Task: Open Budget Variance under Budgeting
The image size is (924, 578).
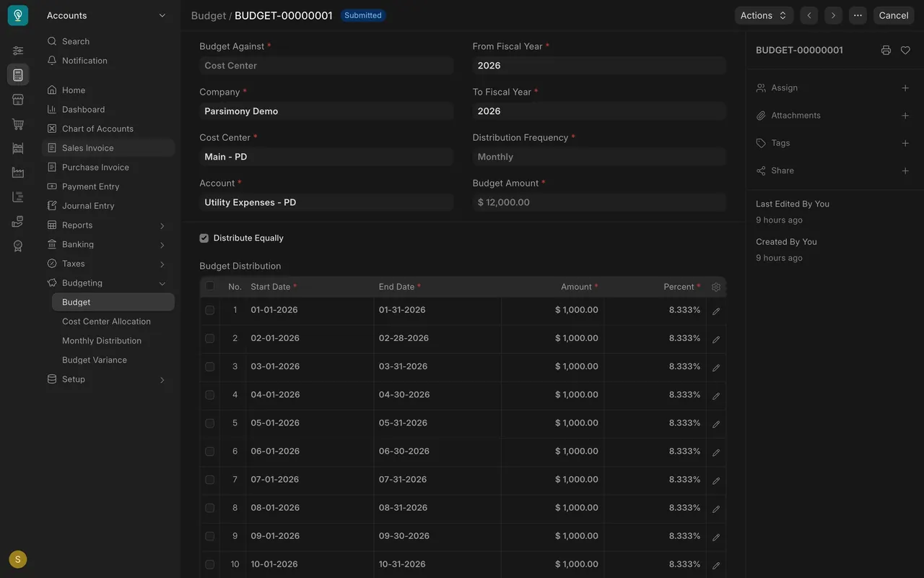Action: click(113, 360)
